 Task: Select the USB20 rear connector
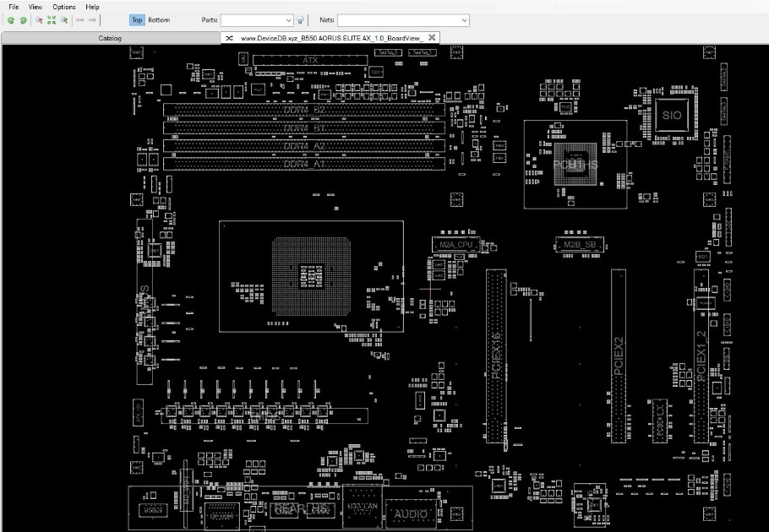[153, 510]
